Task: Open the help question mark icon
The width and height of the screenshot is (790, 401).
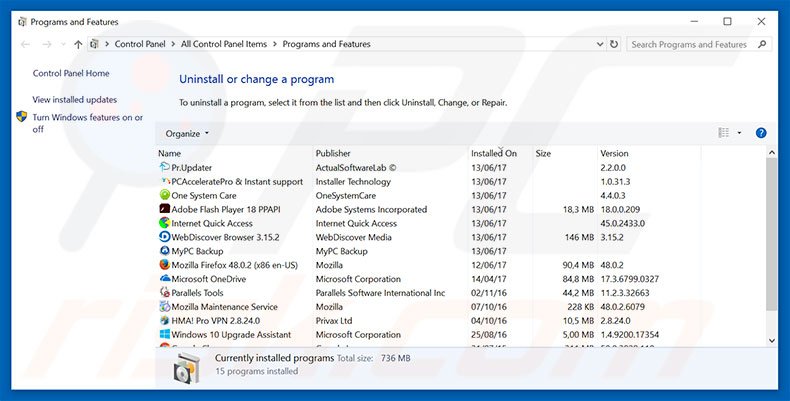Action: pyautogui.click(x=761, y=133)
